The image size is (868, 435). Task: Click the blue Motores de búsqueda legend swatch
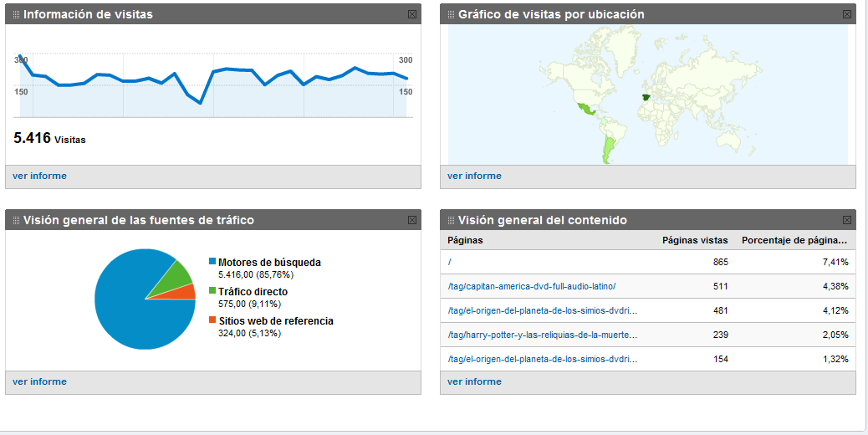(212, 262)
